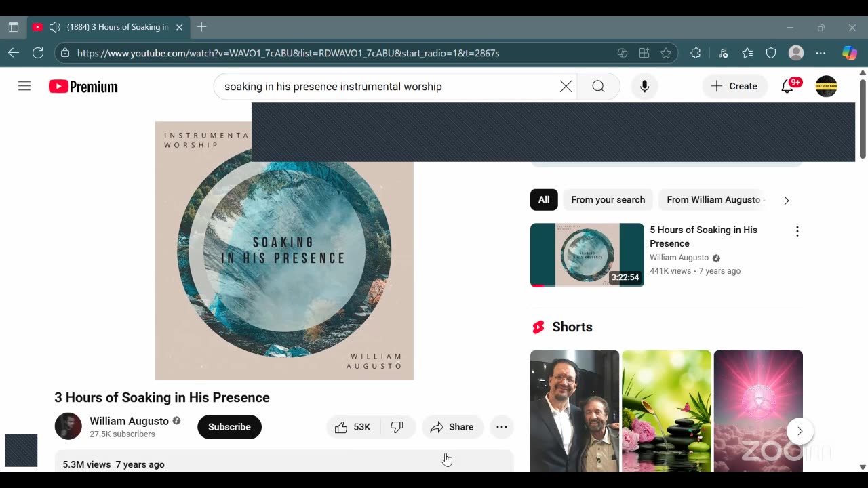Viewport: 868px width, 488px height.
Task: Go back with browser back arrow
Action: click(x=14, y=53)
